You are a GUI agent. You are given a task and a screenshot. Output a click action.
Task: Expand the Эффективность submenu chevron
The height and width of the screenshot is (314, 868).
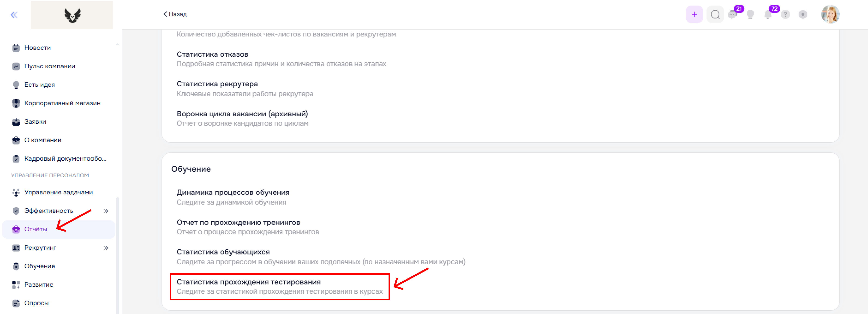pyautogui.click(x=106, y=211)
